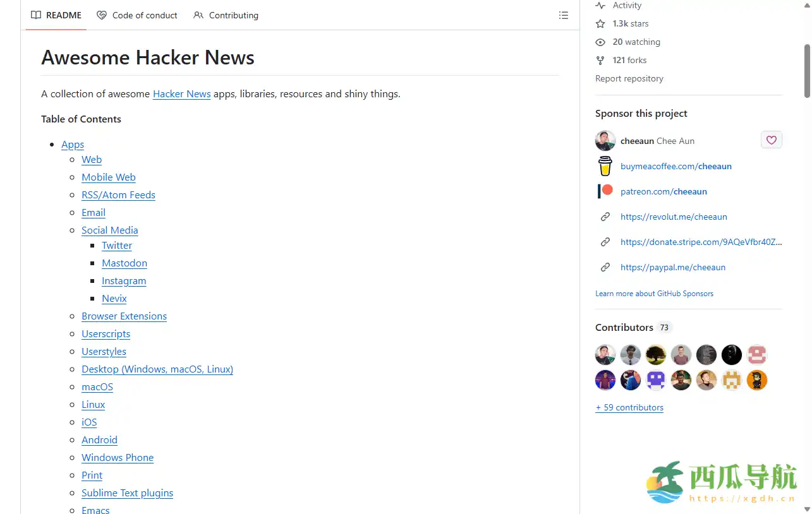The width and height of the screenshot is (812, 514).
Task: Open Learn more about GitHub Sponsors
Action: (654, 294)
